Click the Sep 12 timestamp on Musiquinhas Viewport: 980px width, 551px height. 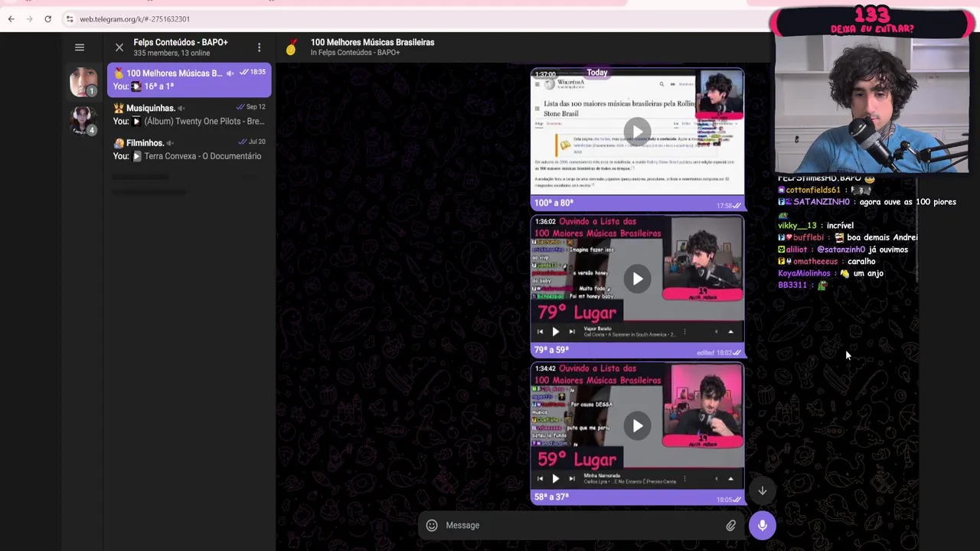click(256, 107)
